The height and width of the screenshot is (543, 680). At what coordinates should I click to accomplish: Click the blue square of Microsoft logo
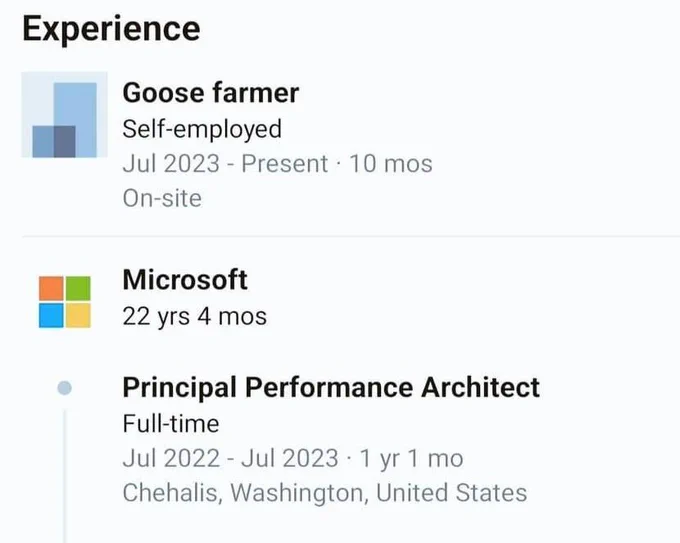(x=51, y=316)
